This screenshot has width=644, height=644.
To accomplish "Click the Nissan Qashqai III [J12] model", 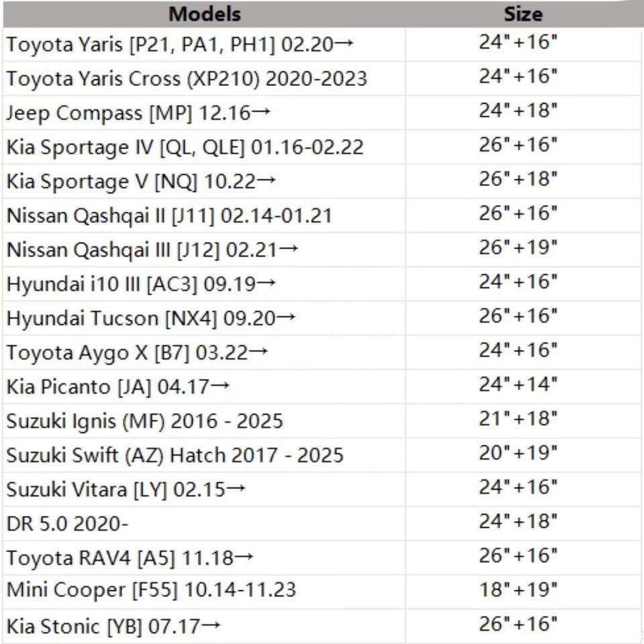I will pyautogui.click(x=152, y=250).
